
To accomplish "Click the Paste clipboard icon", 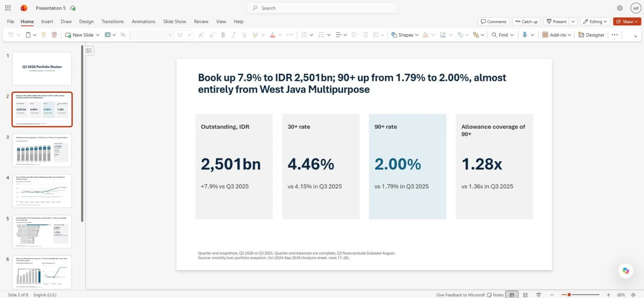I will (x=28, y=35).
